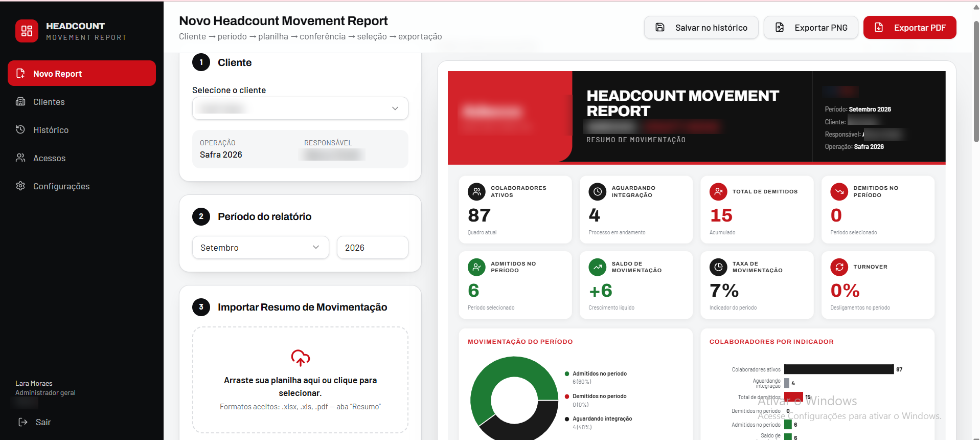Click the Admitidos no Período icon
This screenshot has height=440, width=980.
[x=476, y=267]
